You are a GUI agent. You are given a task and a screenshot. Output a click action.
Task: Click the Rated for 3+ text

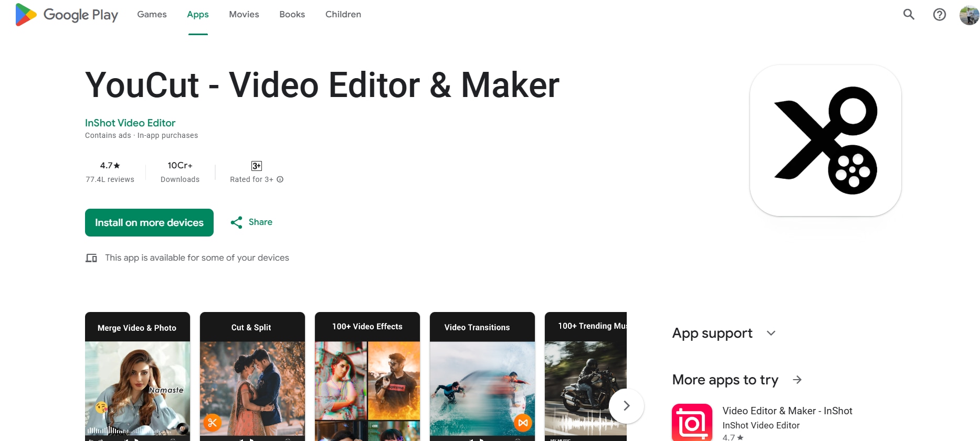tap(251, 179)
